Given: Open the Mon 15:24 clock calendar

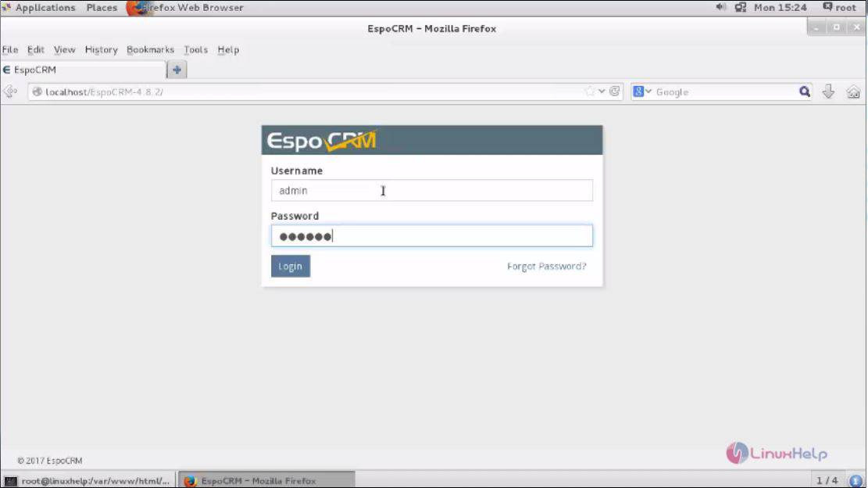Looking at the screenshot, I should click(780, 8).
